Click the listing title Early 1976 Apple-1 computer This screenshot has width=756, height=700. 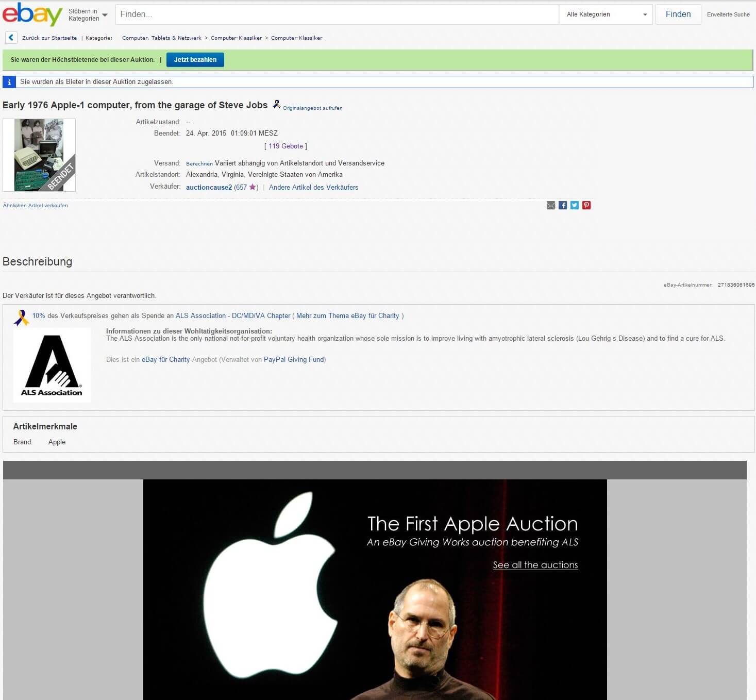pyautogui.click(x=135, y=105)
